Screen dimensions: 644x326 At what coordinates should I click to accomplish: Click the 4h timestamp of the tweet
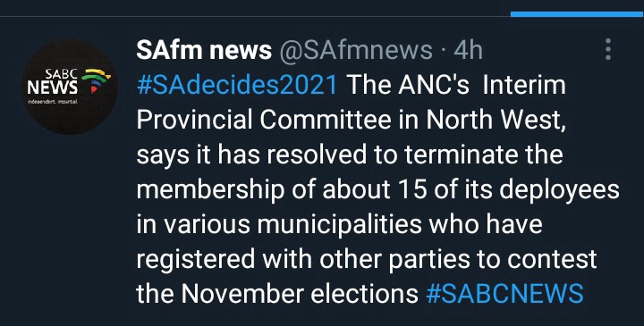(468, 50)
